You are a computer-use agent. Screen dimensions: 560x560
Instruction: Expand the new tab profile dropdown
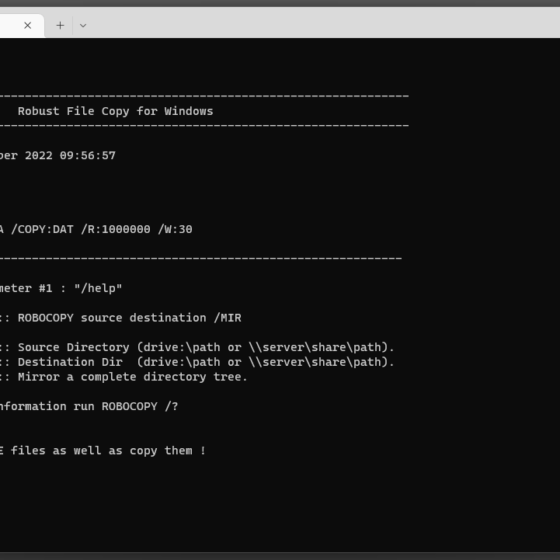[83, 25]
